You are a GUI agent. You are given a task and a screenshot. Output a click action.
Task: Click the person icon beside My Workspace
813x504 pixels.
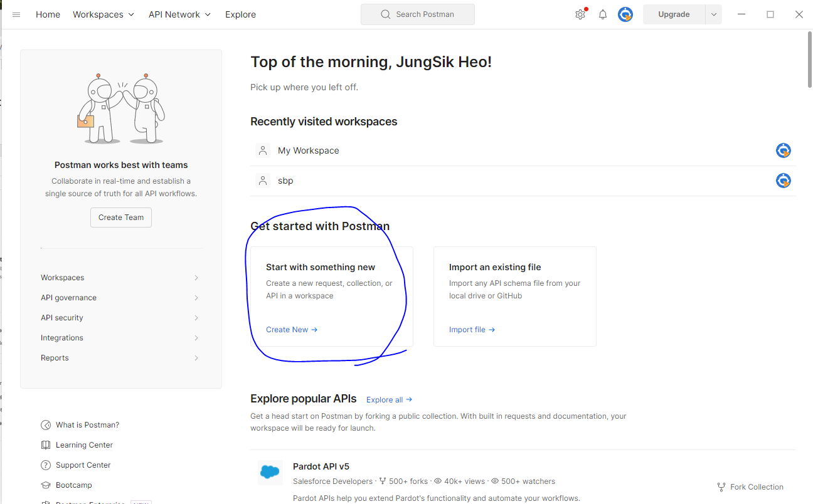[263, 150]
